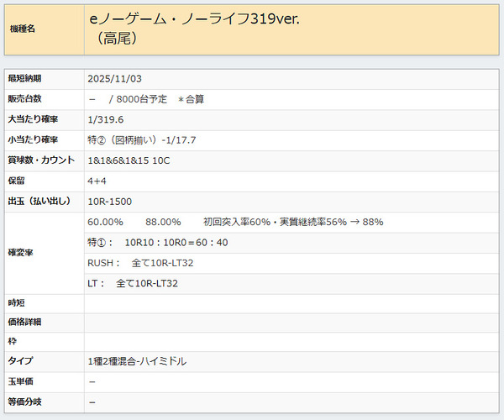Click the 機種名 header label

pyautogui.click(x=22, y=29)
